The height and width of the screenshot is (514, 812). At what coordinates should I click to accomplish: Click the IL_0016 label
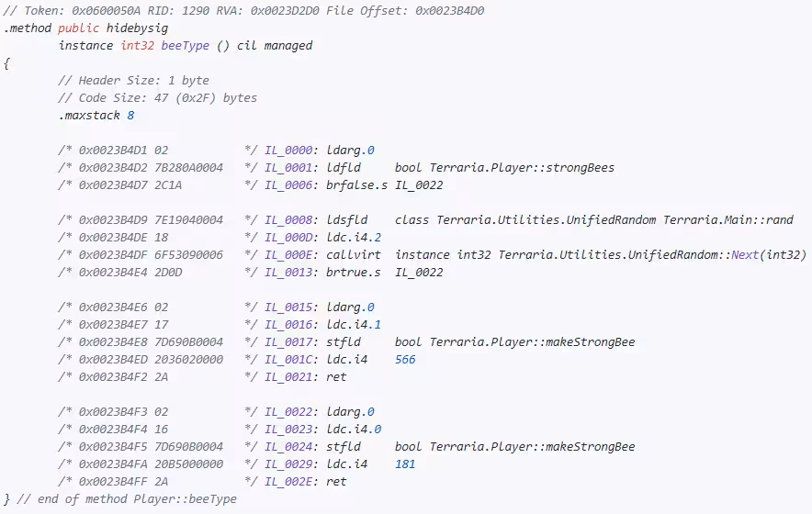pyautogui.click(x=288, y=325)
